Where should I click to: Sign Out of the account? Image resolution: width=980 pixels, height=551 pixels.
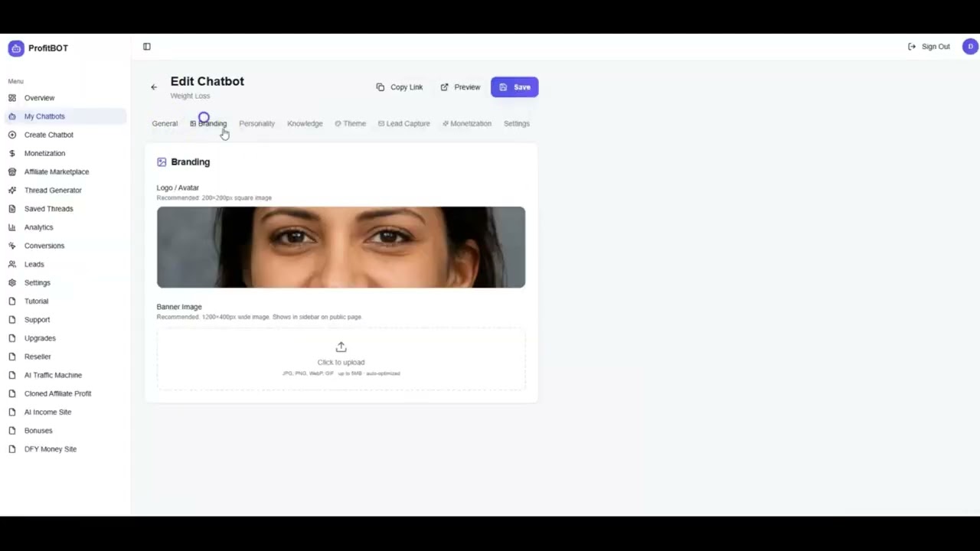[x=929, y=47]
